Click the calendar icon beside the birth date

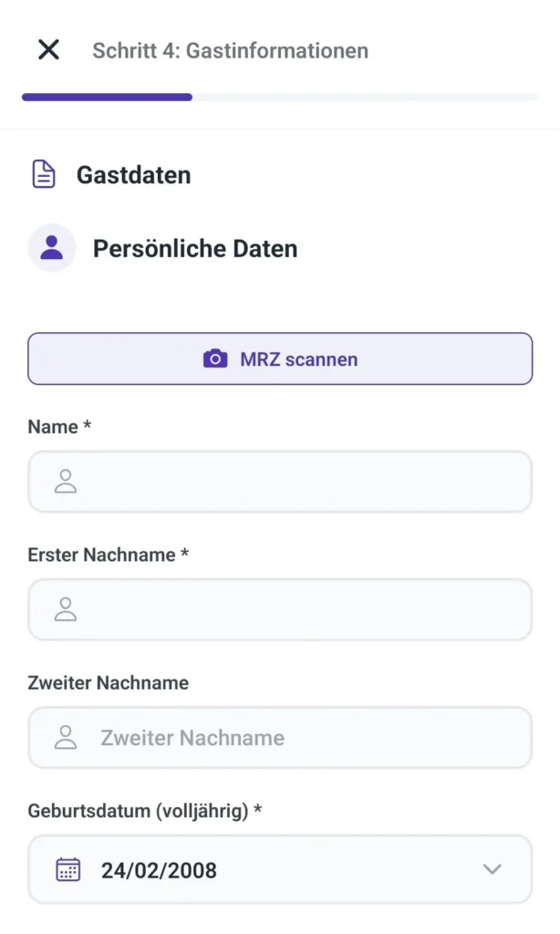pos(65,868)
